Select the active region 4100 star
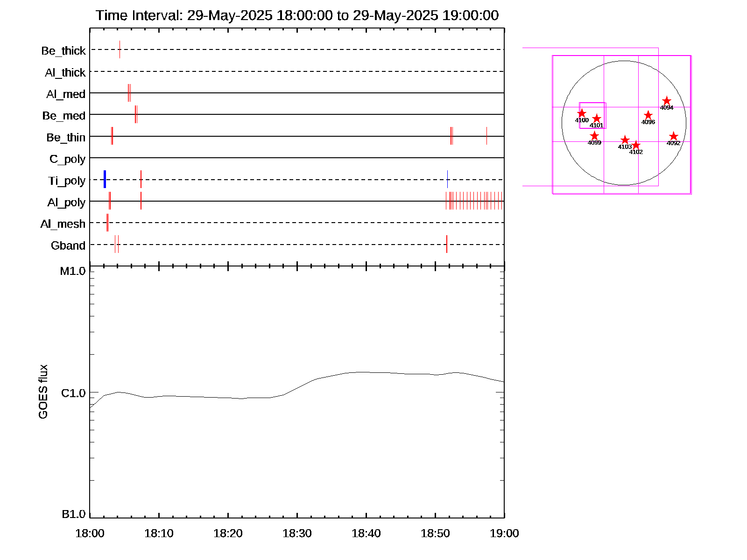The width and height of the screenshot is (747, 560). click(x=582, y=113)
